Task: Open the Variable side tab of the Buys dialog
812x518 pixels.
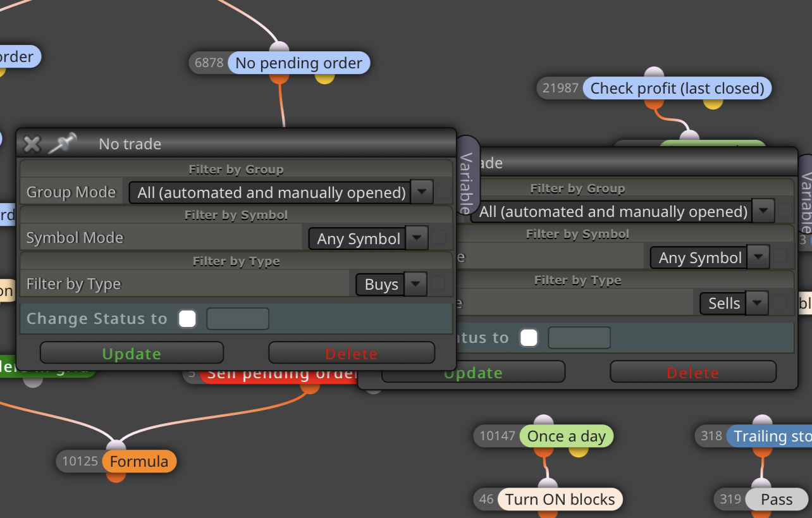Action: point(467,175)
